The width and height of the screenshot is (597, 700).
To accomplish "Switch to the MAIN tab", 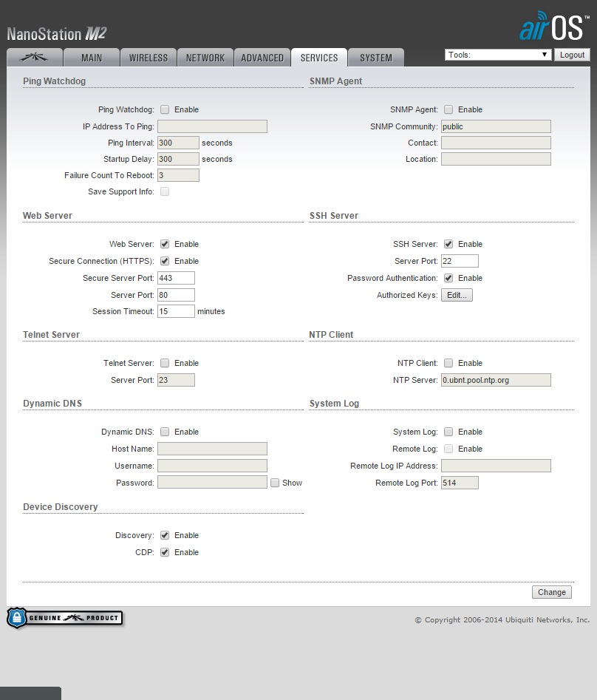I will [92, 58].
